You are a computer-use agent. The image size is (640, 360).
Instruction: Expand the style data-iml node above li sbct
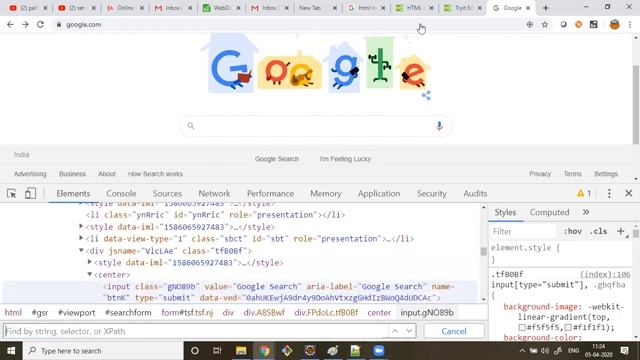[x=81, y=226]
